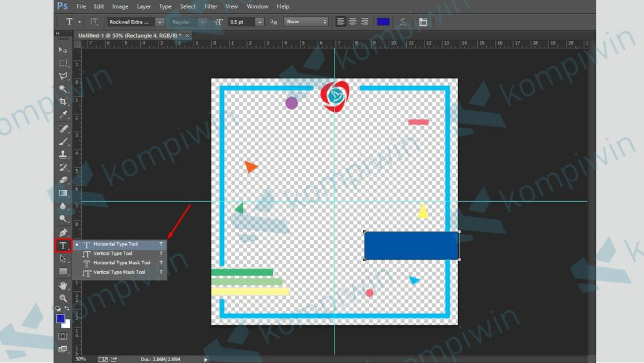The image size is (644, 363).
Task: Select the Move tool
Action: (x=63, y=50)
